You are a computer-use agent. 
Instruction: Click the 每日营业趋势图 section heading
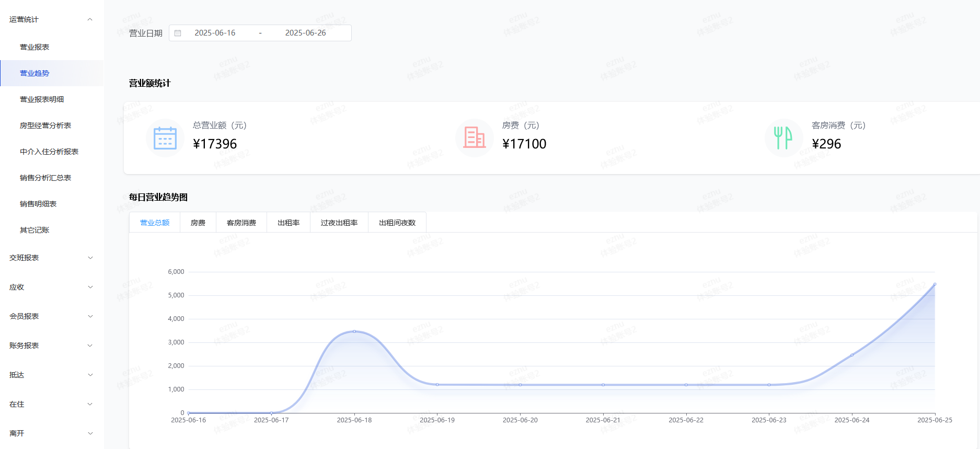(x=158, y=197)
